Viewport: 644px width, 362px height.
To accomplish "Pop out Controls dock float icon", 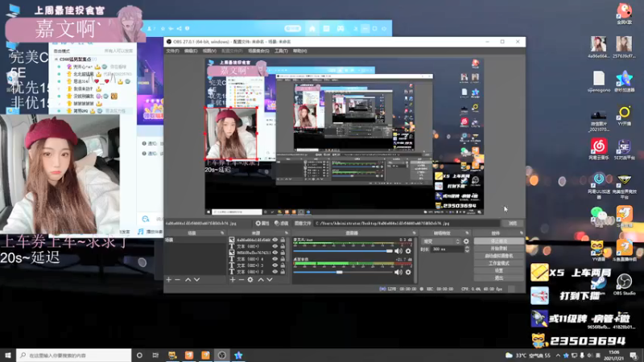I will (x=521, y=232).
